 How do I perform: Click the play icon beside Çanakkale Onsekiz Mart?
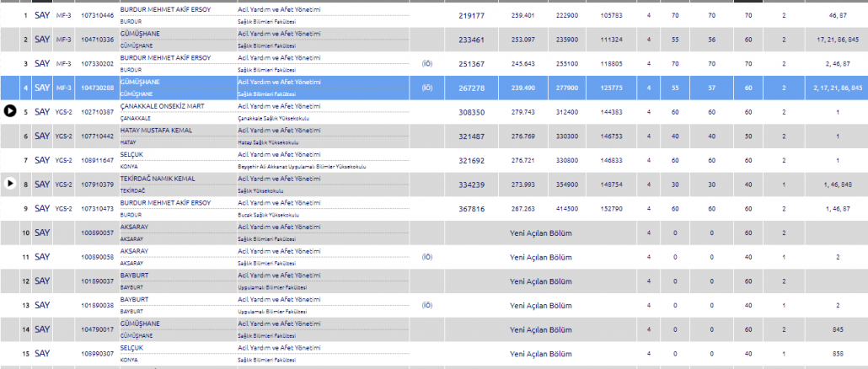coord(11,111)
